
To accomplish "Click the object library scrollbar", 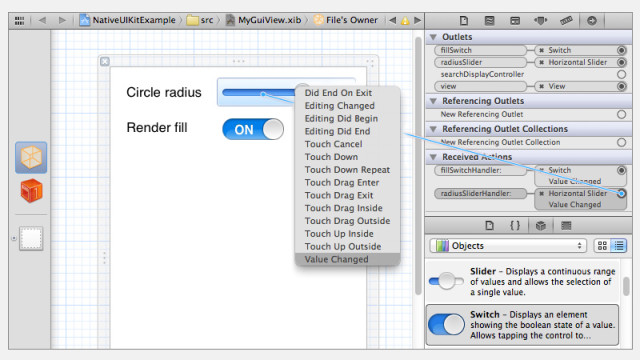I will pos(626,286).
